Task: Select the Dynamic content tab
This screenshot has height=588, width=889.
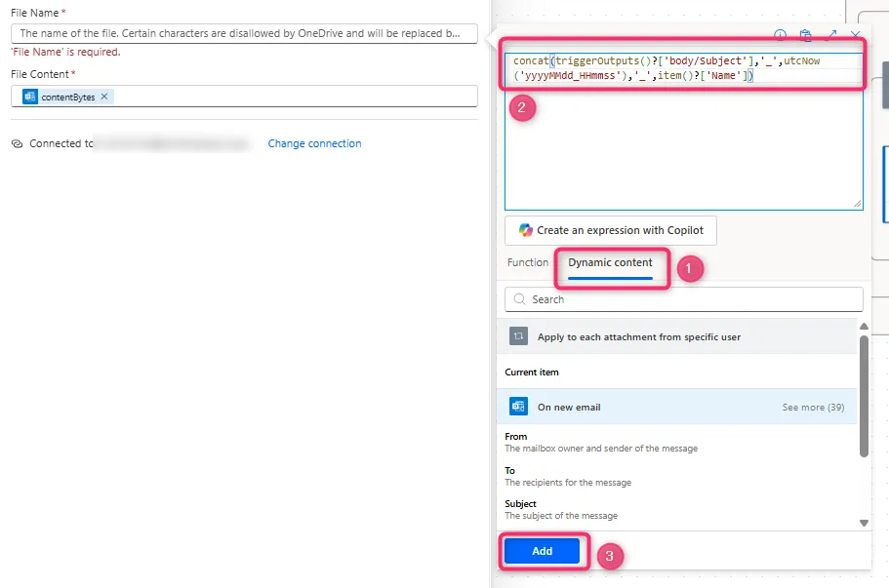Action: point(610,262)
